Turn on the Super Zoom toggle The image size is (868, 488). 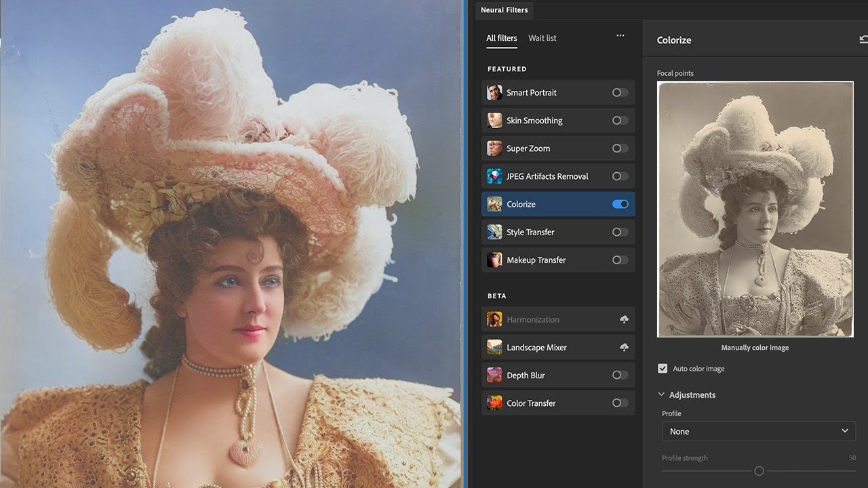tap(620, 148)
